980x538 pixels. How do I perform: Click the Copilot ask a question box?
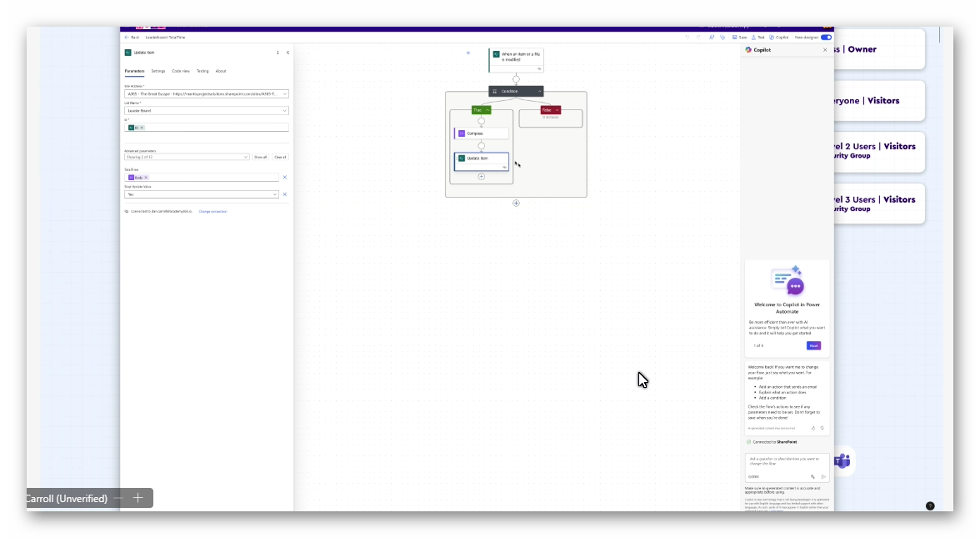787,468
